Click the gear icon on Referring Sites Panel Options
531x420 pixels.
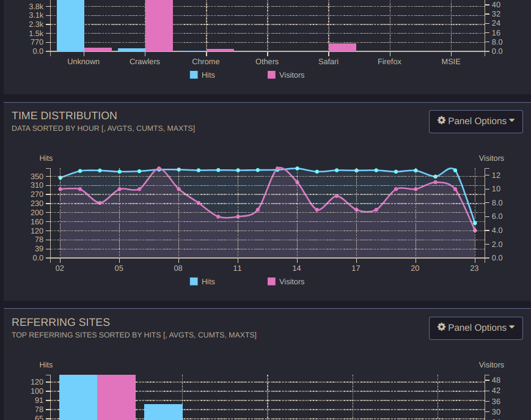coord(441,328)
